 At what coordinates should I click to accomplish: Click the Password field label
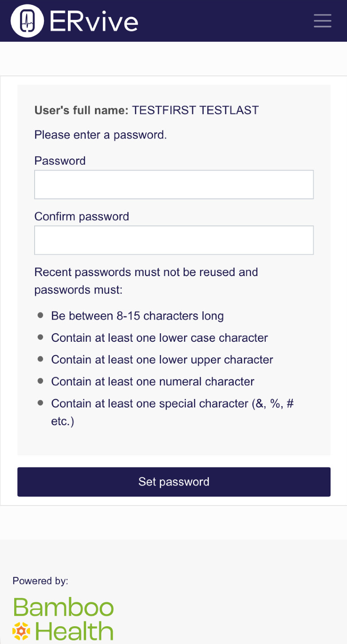(x=60, y=161)
